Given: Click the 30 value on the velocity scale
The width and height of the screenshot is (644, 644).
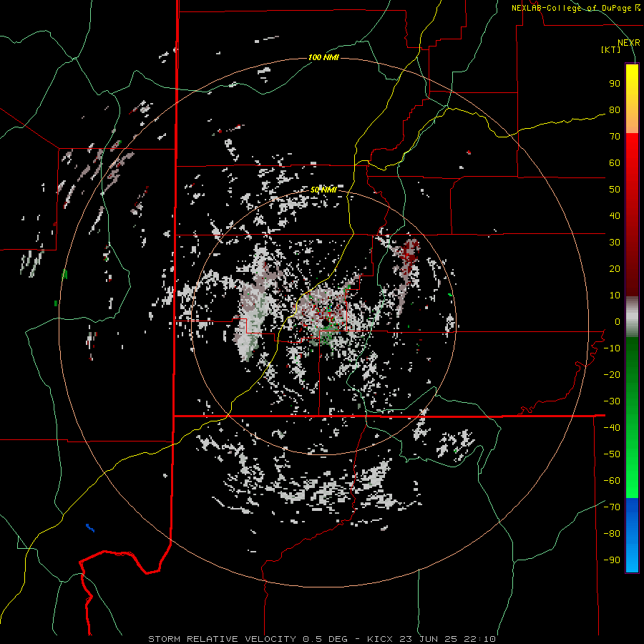Looking at the screenshot, I should pos(615,243).
